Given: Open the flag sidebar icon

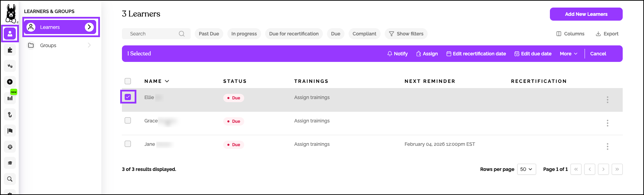Looking at the screenshot, I should coord(10,131).
